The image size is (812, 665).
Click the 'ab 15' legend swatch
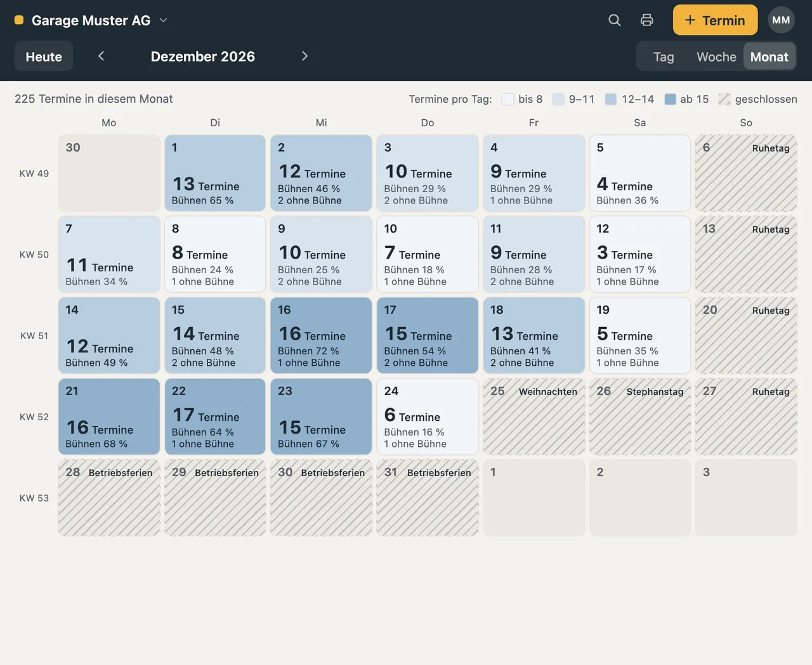670,99
